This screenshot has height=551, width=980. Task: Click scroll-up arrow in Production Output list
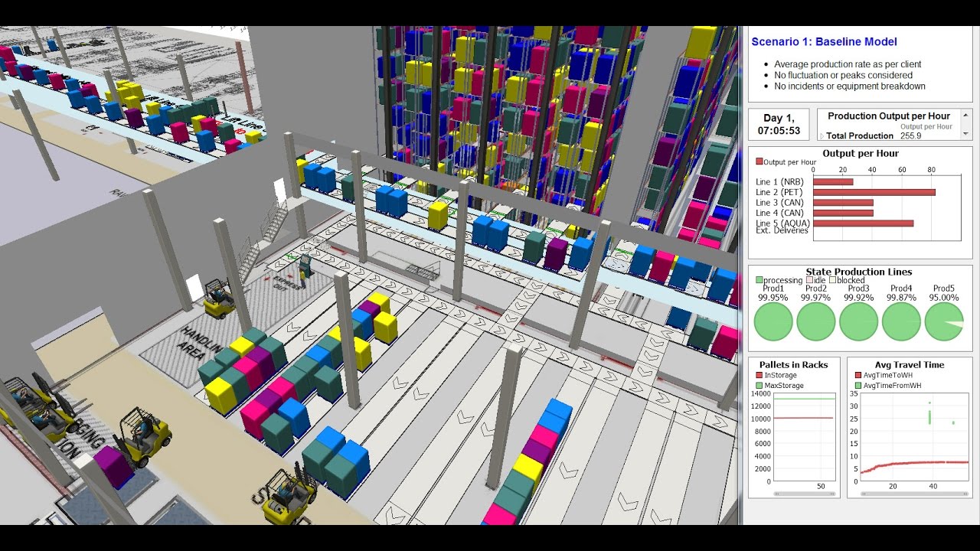pos(965,116)
